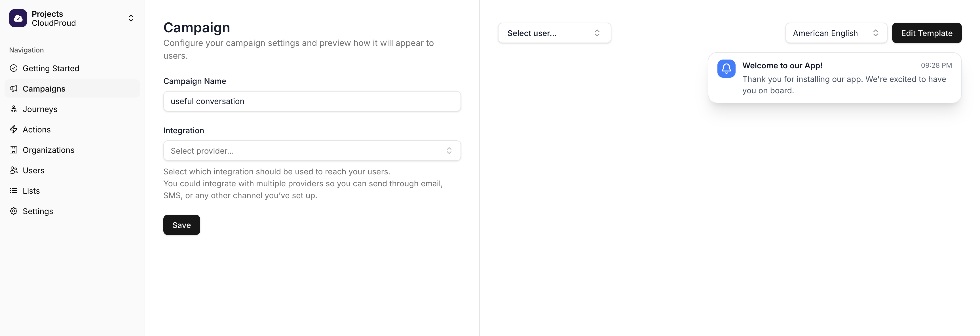Click the Campaigns megaphone icon
The image size is (980, 336).
[14, 89]
